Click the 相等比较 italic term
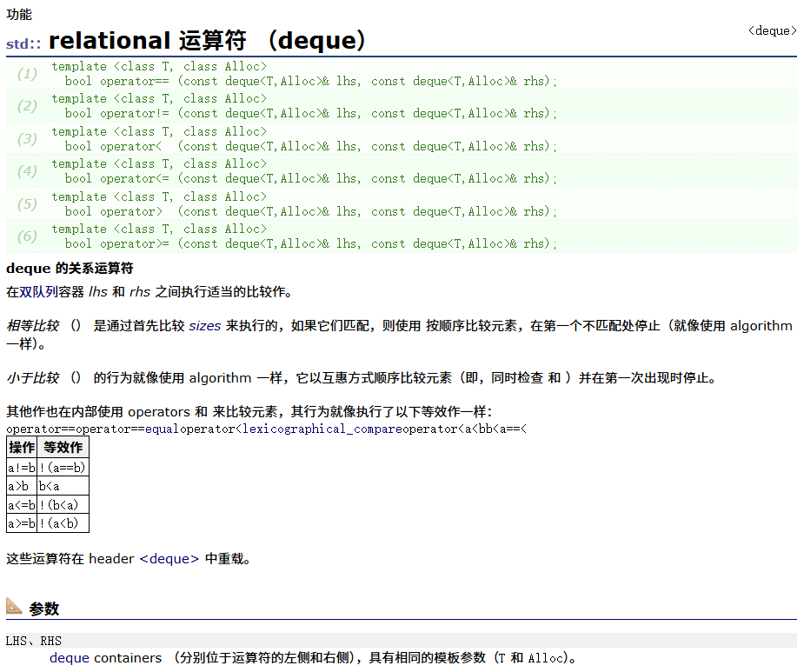797x672 pixels. coord(32,326)
